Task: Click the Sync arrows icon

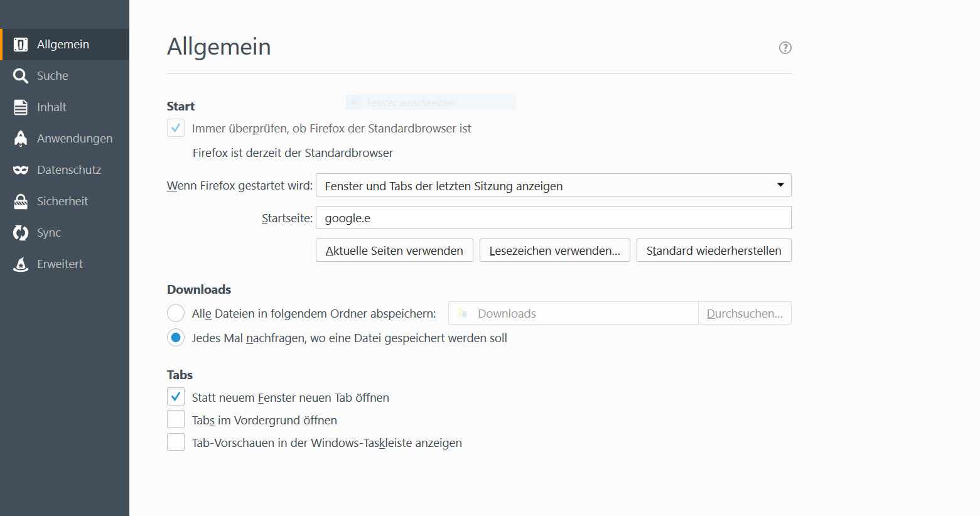Action: (21, 233)
